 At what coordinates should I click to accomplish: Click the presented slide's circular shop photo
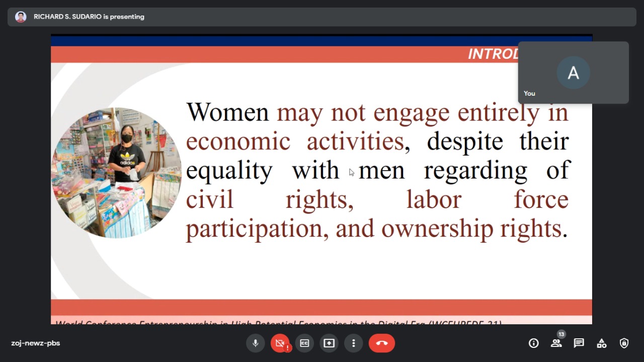pyautogui.click(x=116, y=173)
